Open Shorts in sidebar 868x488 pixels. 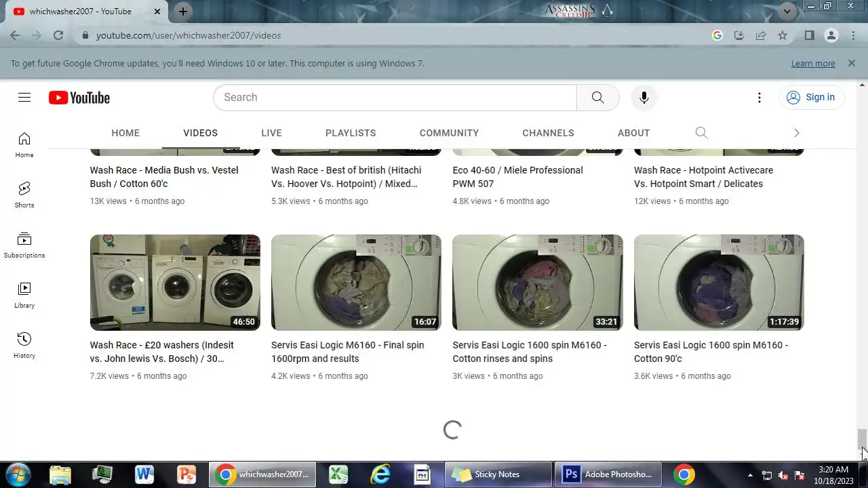24,195
